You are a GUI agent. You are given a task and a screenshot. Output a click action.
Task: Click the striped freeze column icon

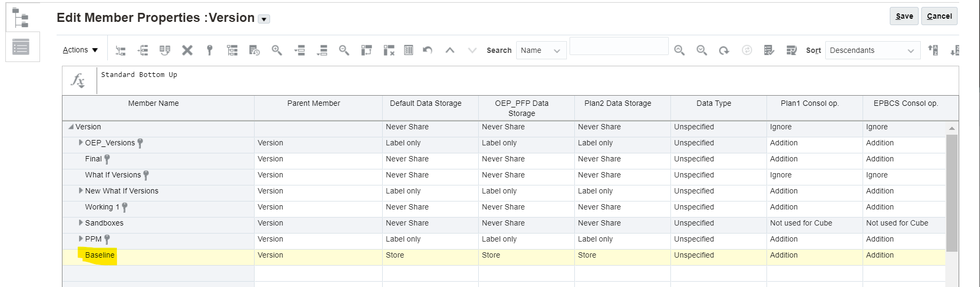408,50
